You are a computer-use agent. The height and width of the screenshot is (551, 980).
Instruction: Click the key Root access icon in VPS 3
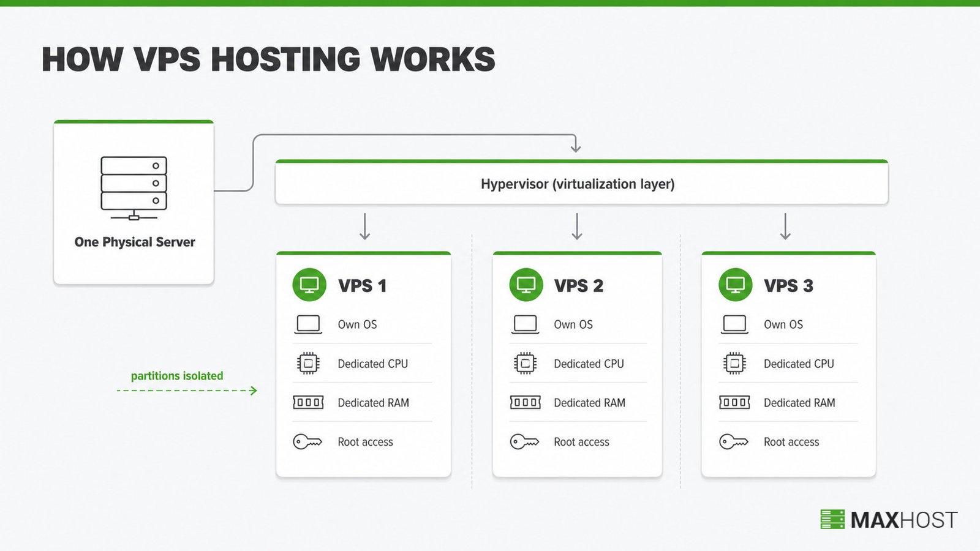point(734,441)
